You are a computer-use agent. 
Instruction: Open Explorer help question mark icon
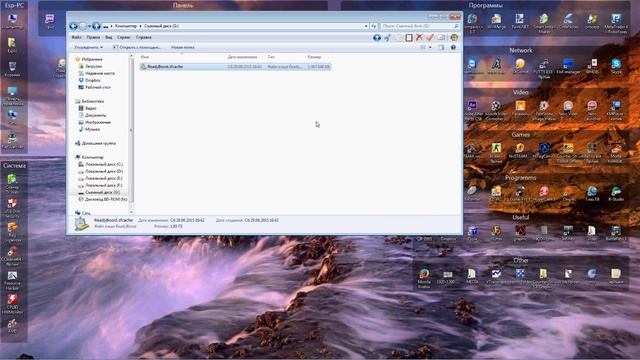453,47
